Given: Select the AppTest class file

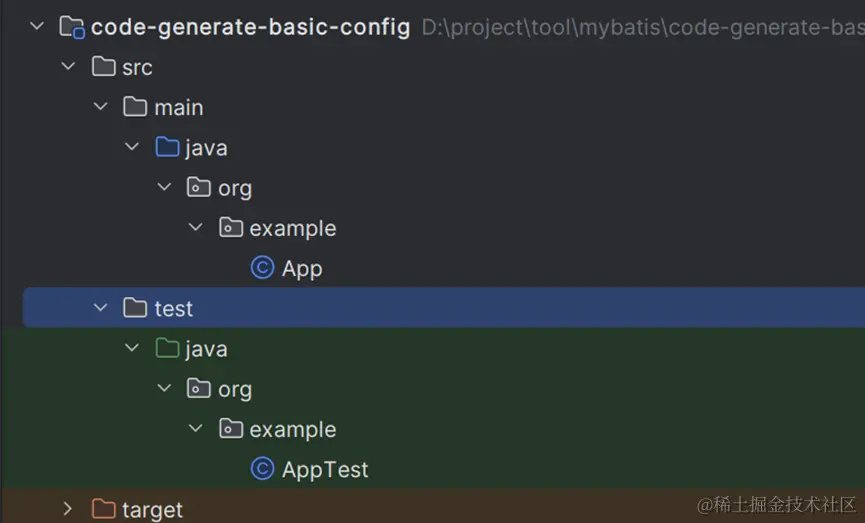Looking at the screenshot, I should (x=325, y=470).
